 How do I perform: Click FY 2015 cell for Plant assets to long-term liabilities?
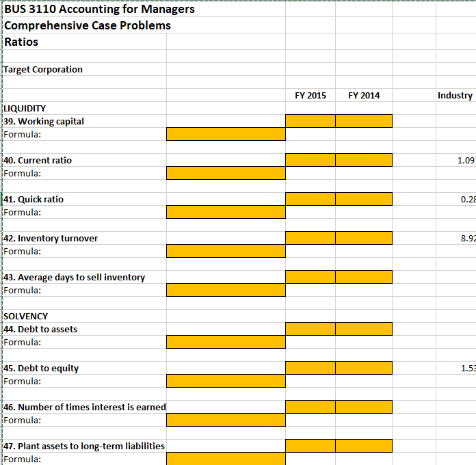[310, 446]
